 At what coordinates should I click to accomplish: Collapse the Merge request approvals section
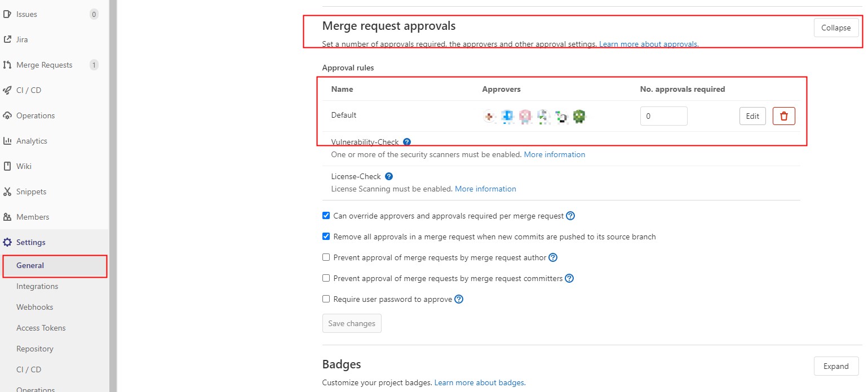tap(836, 28)
